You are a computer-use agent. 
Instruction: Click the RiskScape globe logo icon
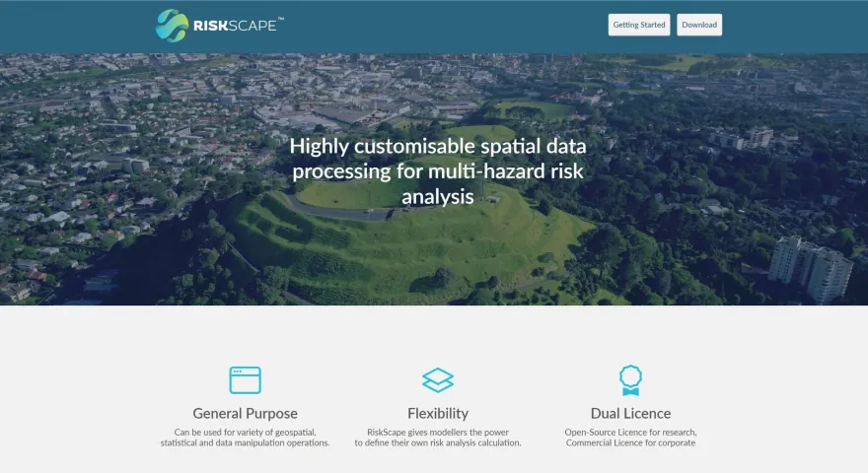(172, 26)
